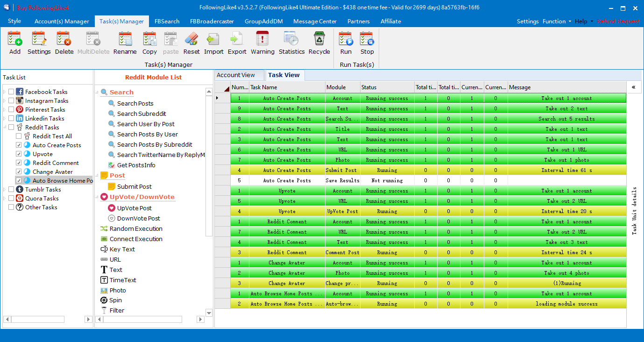Image resolution: width=644 pixels, height=342 pixels.
Task: Expand Tumblr Tasks tree node
Action: pyautogui.click(x=5, y=189)
